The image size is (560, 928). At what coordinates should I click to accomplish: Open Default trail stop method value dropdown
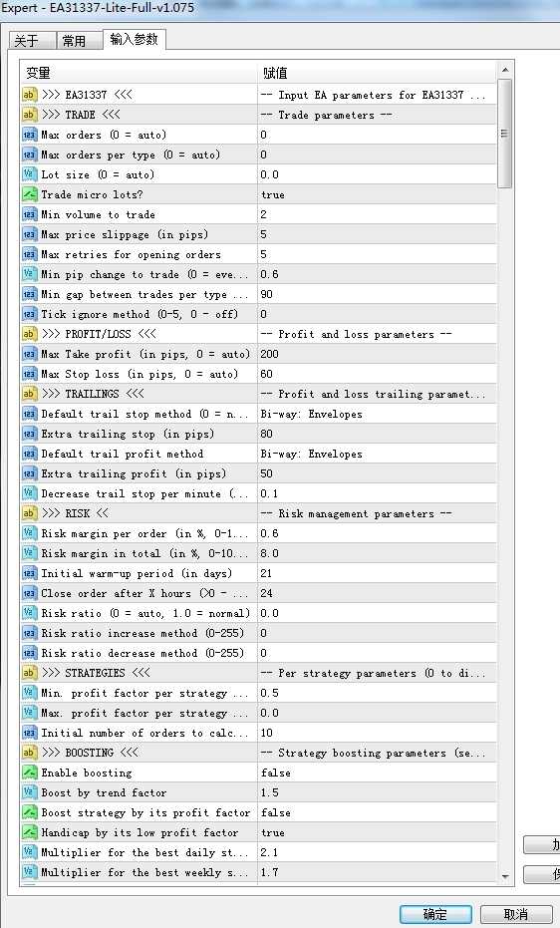tap(377, 415)
